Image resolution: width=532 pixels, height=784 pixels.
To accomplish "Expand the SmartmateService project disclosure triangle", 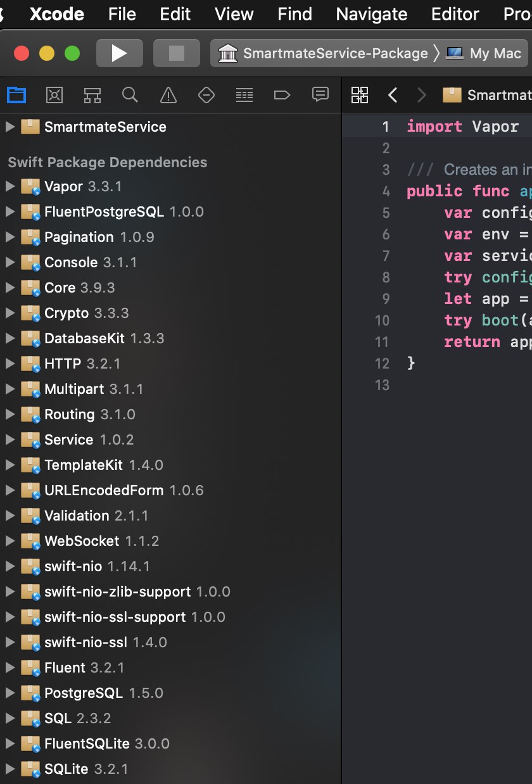I will point(9,127).
